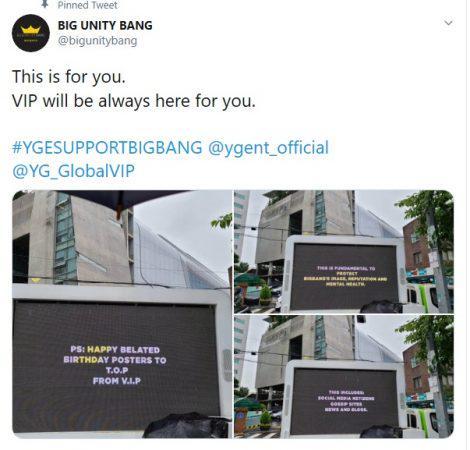Image resolution: width=470 pixels, height=450 pixels.
Task: Click the tweet text 'This is for you.'
Action: (69, 77)
